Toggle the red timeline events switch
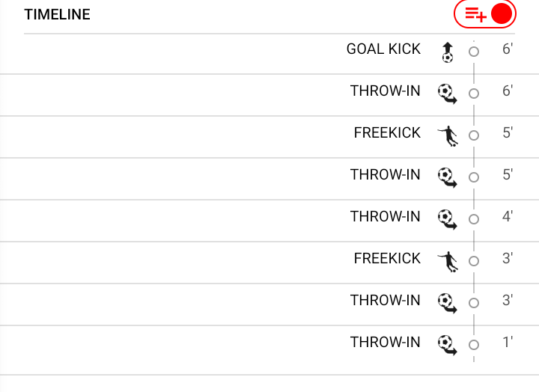Screen dimensions: 539x392 [485, 13]
